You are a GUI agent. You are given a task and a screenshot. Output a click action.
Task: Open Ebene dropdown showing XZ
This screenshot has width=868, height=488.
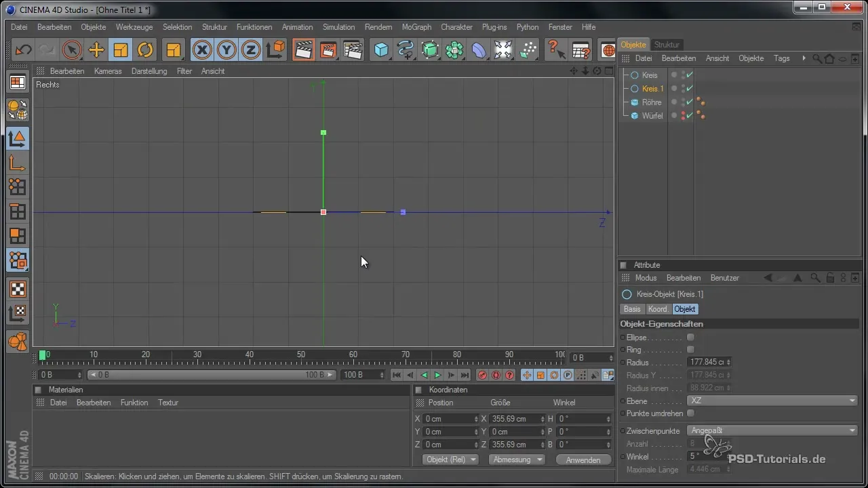[x=773, y=401]
